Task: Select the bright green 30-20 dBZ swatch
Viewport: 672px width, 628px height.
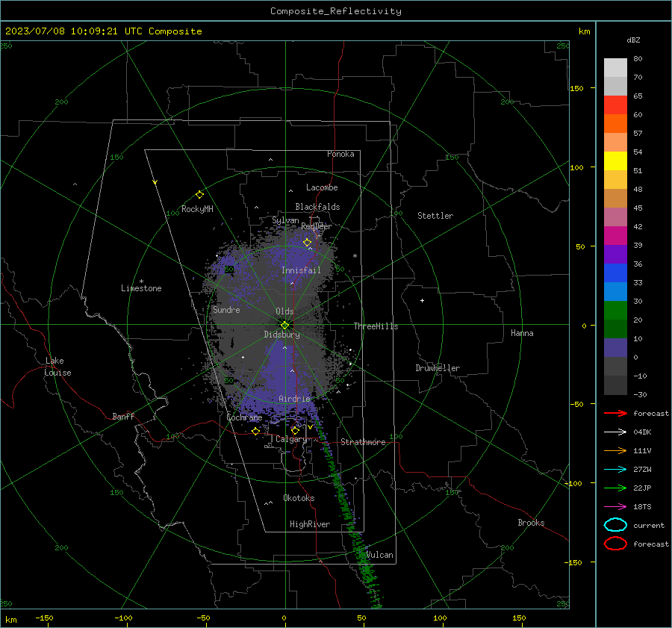Action: pos(615,311)
